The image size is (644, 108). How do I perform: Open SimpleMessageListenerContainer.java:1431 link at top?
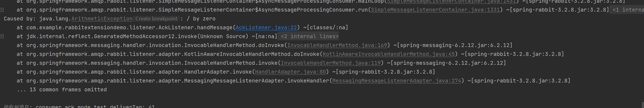click(452, 2)
